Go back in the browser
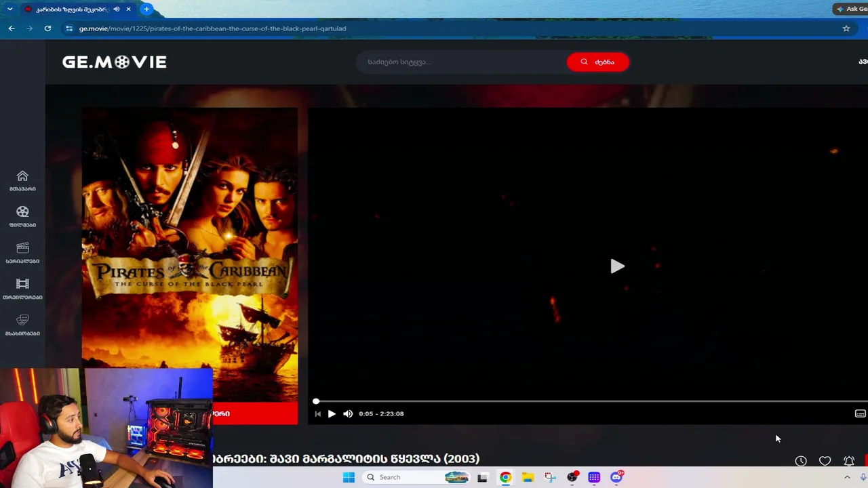This screenshot has width=868, height=488. click(x=12, y=28)
